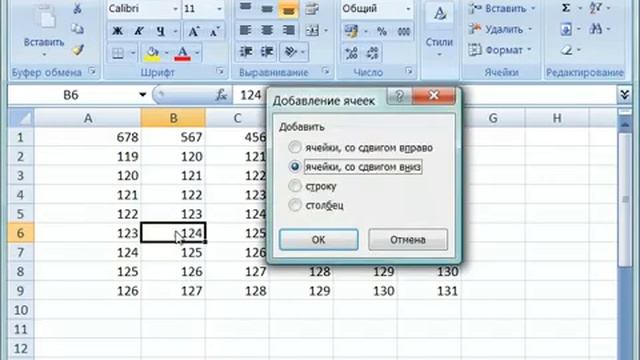Increase font size with large A icon
Viewport: 640px width, 360px height.
point(193,31)
